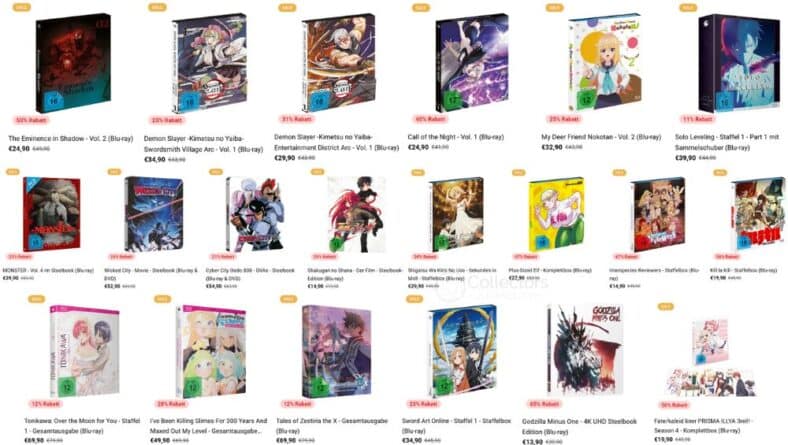
Task: Click Demon Slayer Entertainment District Arc title link
Action: click(x=336, y=142)
